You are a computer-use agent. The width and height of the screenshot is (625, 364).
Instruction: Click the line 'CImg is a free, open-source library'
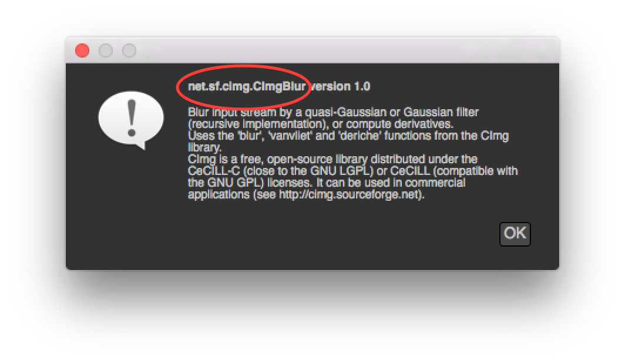coord(332,159)
